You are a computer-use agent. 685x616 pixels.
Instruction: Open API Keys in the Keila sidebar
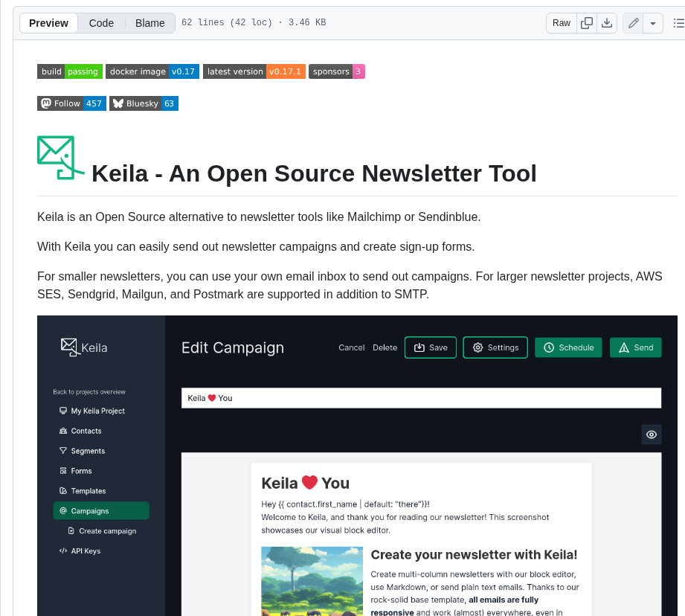(80, 551)
